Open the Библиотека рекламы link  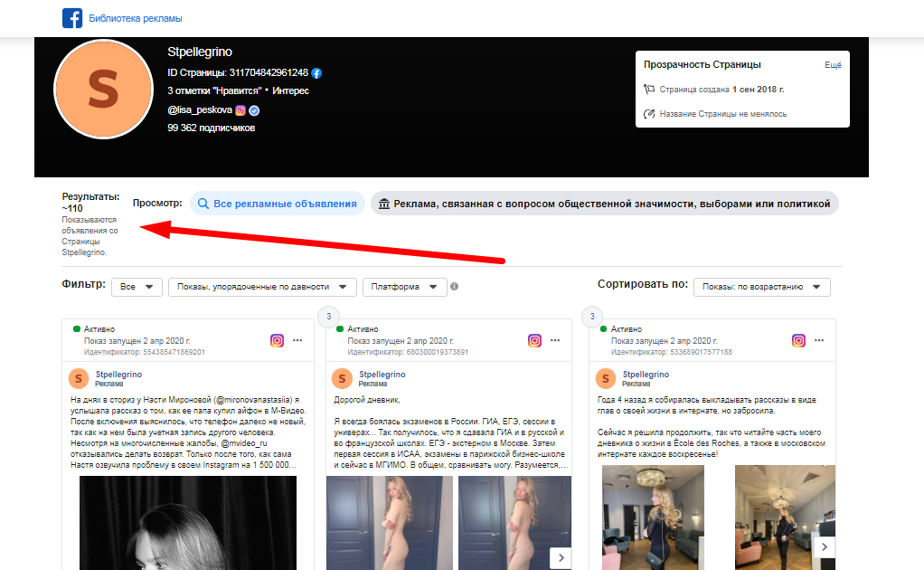point(135,18)
